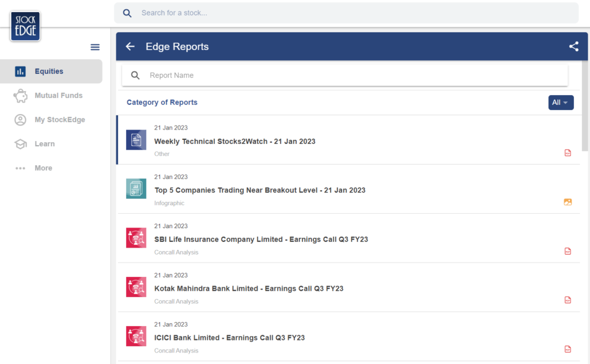Open PDF icon for Weekly Technical Stocks2Watch
The width and height of the screenshot is (590, 364).
tap(568, 153)
